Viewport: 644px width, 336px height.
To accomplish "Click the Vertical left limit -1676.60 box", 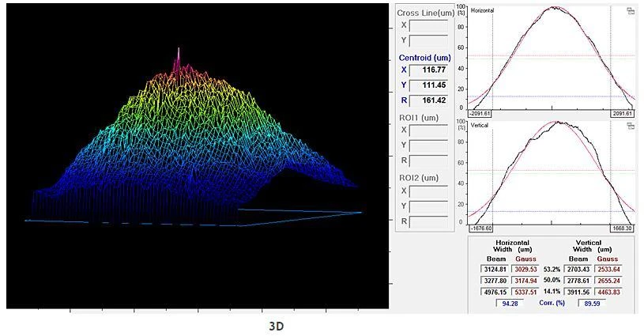I will pyautogui.click(x=481, y=228).
